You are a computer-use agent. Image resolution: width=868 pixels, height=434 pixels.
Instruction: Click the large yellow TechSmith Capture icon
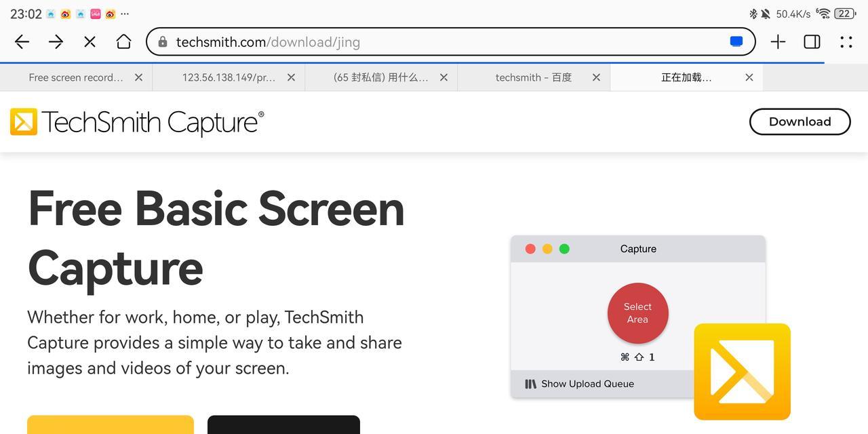(x=742, y=372)
